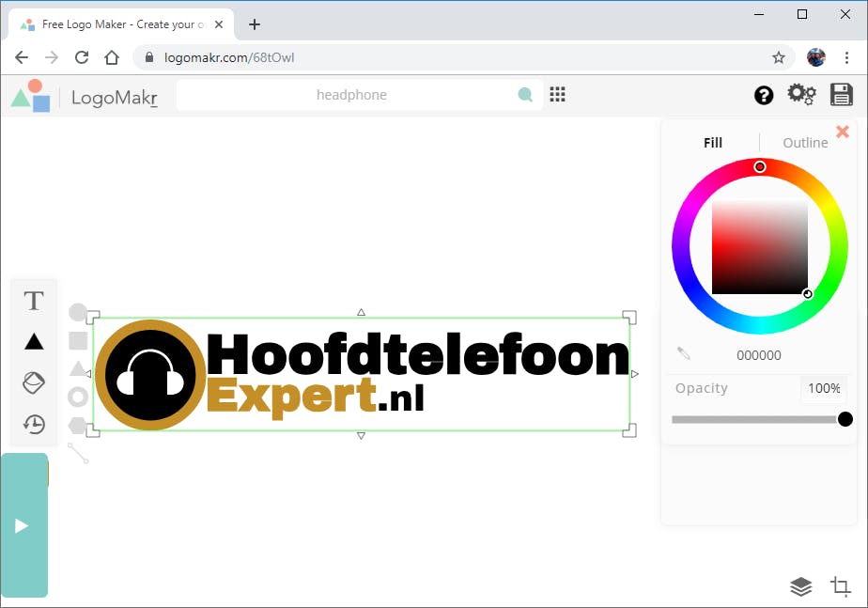Click the search magnifier button
Image resolution: width=868 pixels, height=608 pixels.
tap(525, 95)
